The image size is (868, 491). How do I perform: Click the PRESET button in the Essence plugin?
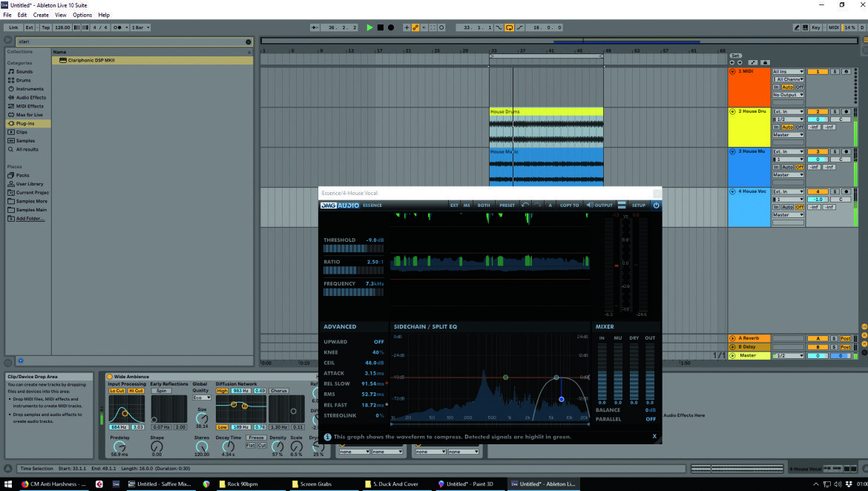(x=507, y=205)
